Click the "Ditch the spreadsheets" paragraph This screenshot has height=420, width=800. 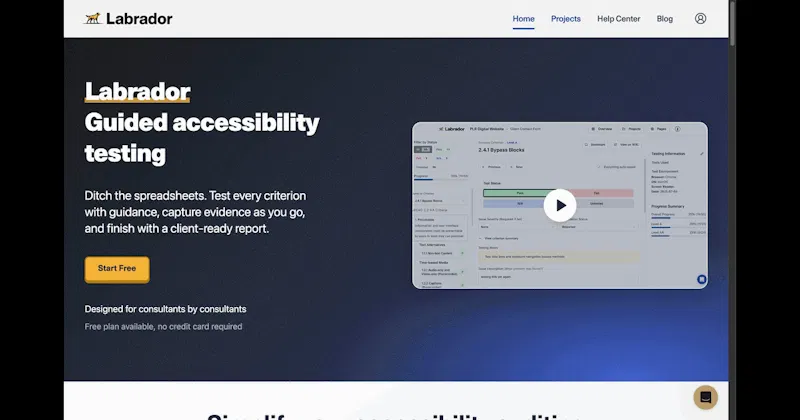(x=195, y=212)
